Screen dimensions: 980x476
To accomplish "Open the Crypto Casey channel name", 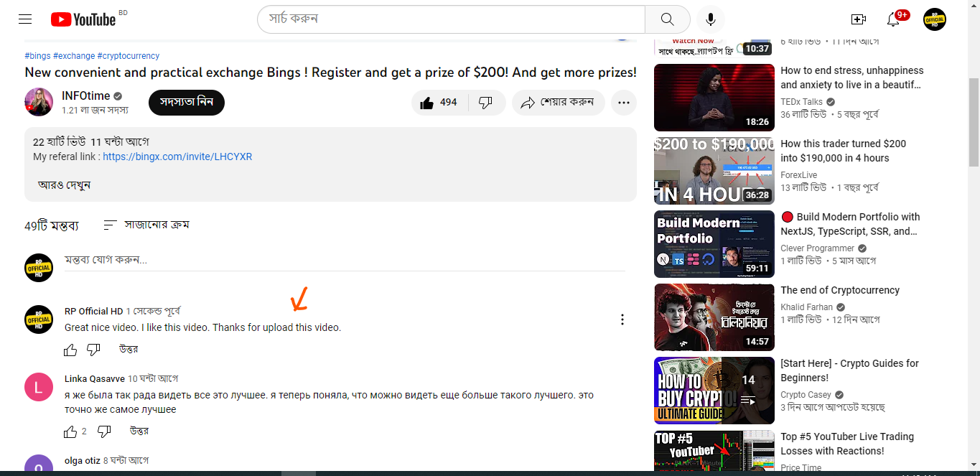I will point(806,395).
